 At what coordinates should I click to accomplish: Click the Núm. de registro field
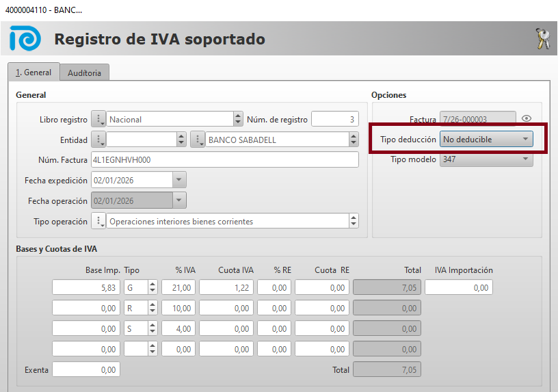coord(334,119)
